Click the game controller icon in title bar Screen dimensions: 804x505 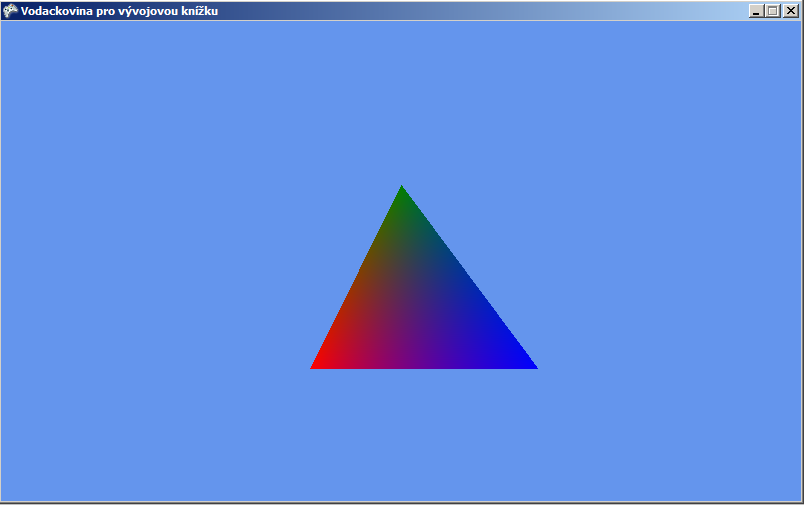click(10, 11)
